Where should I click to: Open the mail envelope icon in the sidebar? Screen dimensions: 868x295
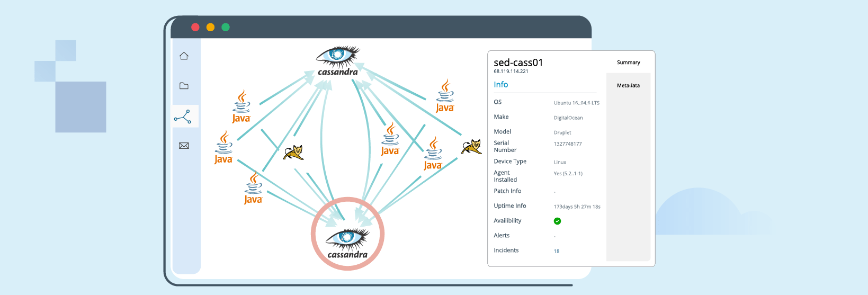(184, 146)
